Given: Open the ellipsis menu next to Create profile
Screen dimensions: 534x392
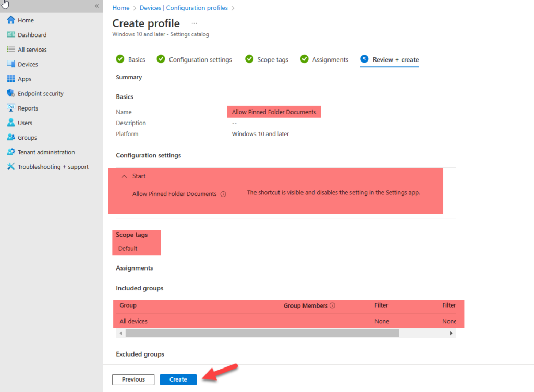Looking at the screenshot, I should click(195, 23).
